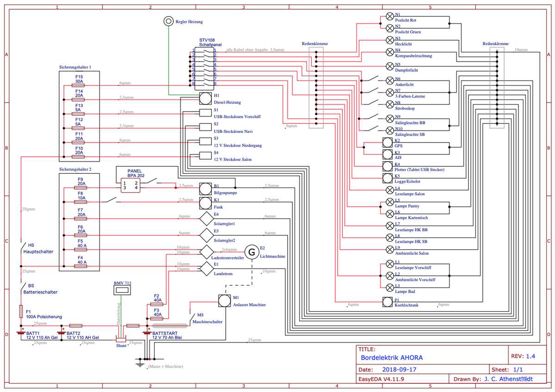Click the Sicherungshalter 1 heading

(x=75, y=67)
